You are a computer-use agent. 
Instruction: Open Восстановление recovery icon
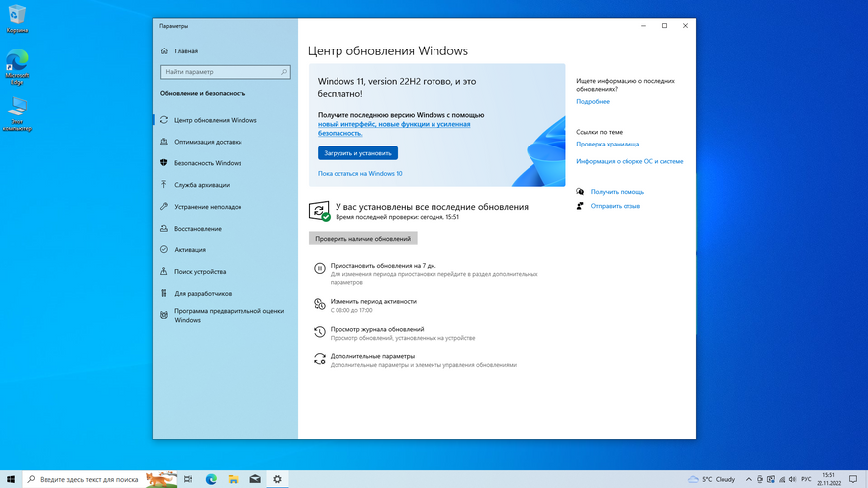click(164, 228)
